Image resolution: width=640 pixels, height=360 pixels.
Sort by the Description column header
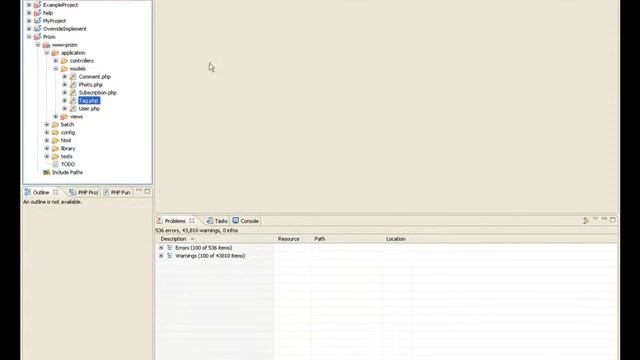[215, 239]
